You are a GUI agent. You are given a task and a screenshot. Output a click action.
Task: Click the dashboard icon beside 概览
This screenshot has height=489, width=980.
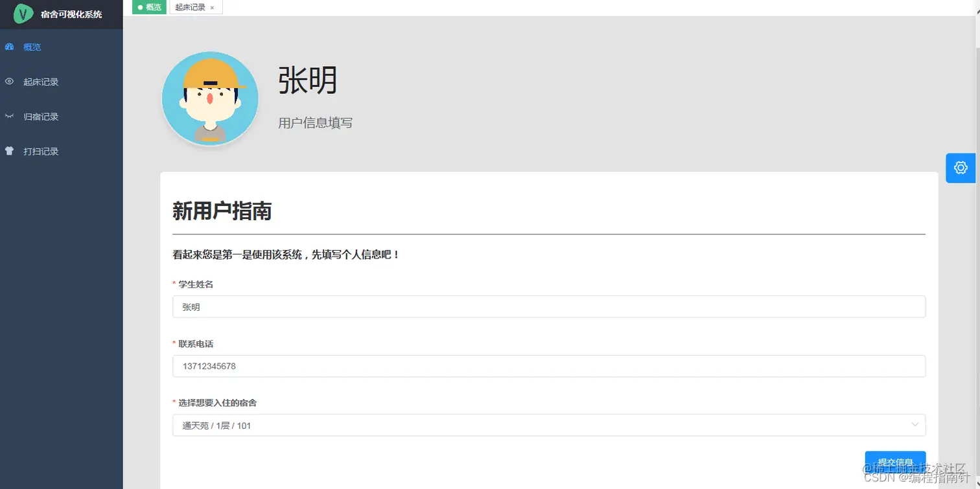pyautogui.click(x=9, y=47)
